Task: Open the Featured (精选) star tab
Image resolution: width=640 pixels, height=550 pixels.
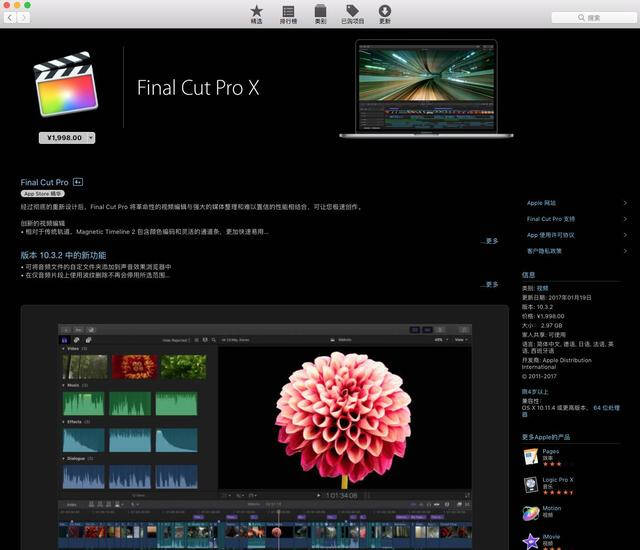Action: (x=256, y=14)
